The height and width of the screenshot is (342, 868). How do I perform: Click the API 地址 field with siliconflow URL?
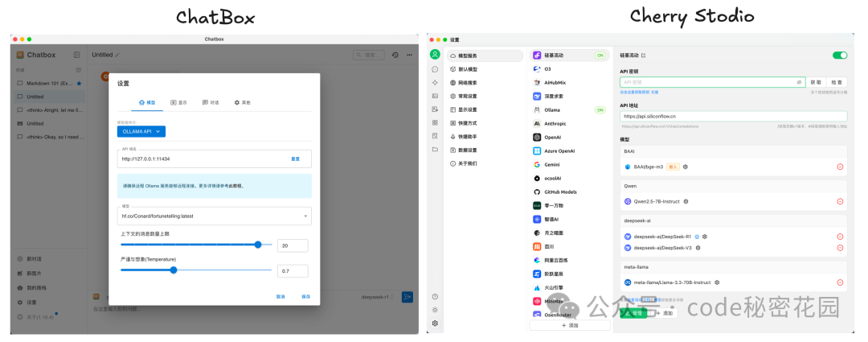pos(734,116)
